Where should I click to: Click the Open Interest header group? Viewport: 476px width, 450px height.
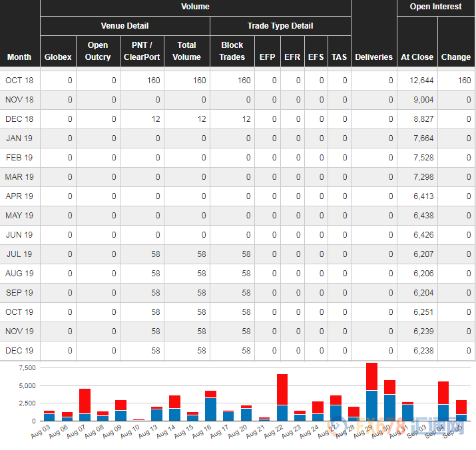[x=435, y=7]
